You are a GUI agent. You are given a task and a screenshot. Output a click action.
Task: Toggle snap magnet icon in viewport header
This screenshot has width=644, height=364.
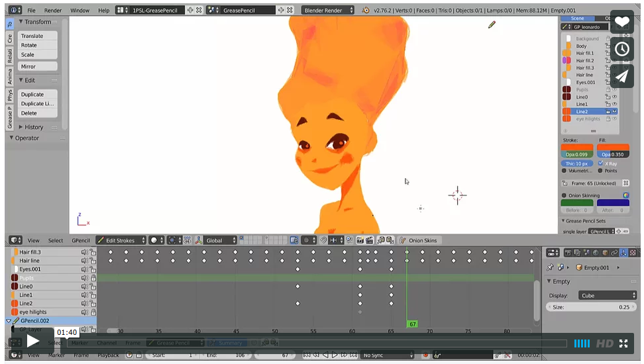coord(323,240)
